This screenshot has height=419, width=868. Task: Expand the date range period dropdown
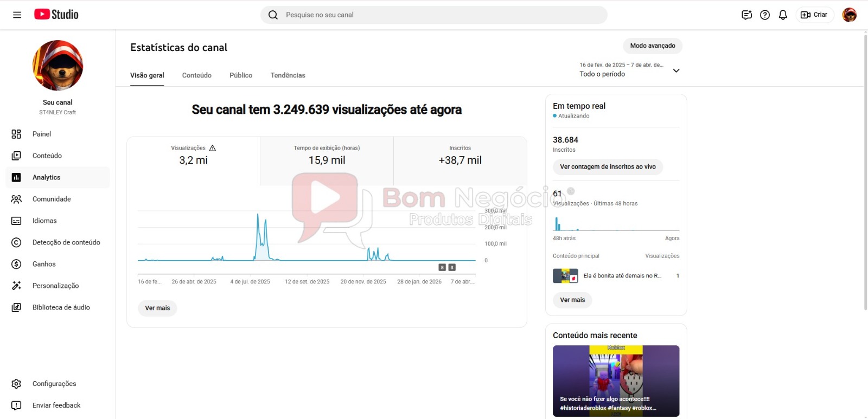[x=676, y=70]
